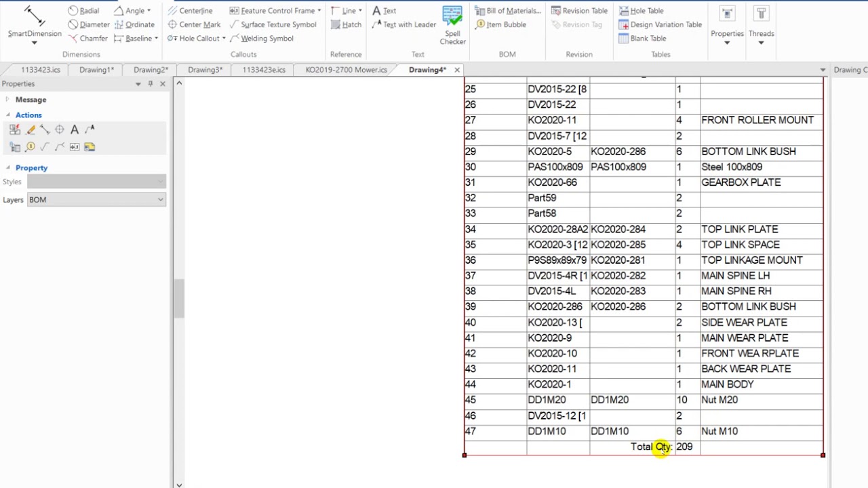Choose the Radial dimension tool
The height and width of the screenshot is (488, 868).
tap(83, 11)
